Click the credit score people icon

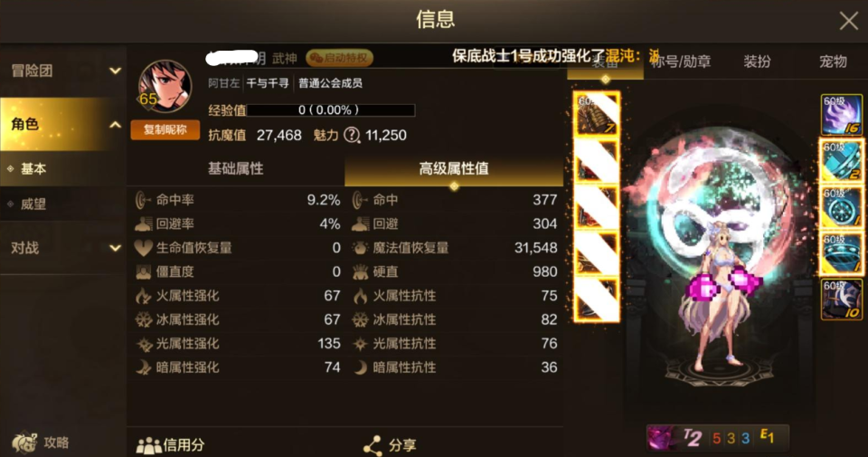tap(148, 445)
